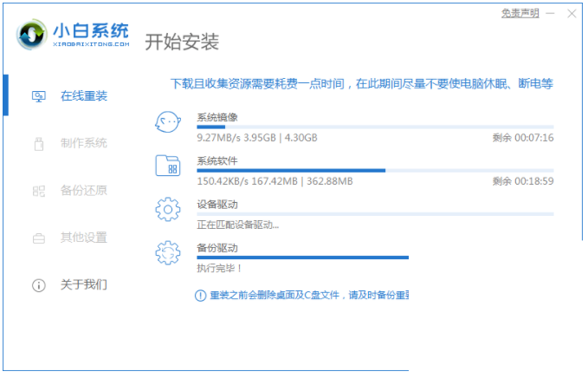Open the 备份还原 sidebar tab
This screenshot has width=588, height=378.
pos(84,191)
